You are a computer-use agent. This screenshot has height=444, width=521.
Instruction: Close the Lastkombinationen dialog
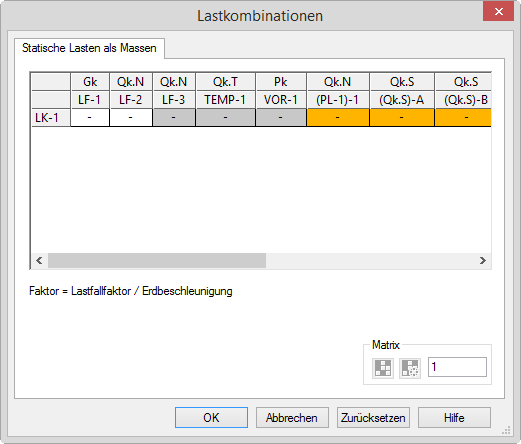[498, 11]
